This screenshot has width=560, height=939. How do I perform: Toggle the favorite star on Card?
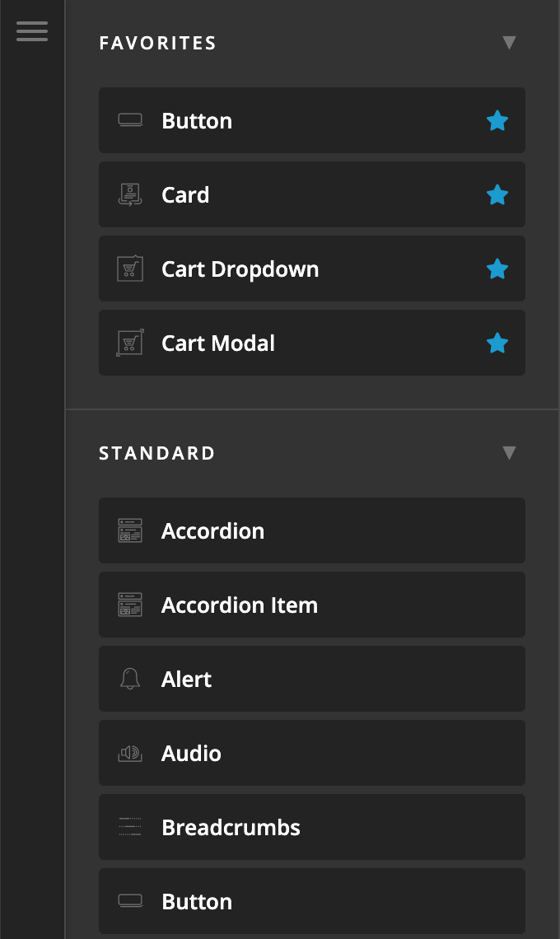[x=497, y=194]
